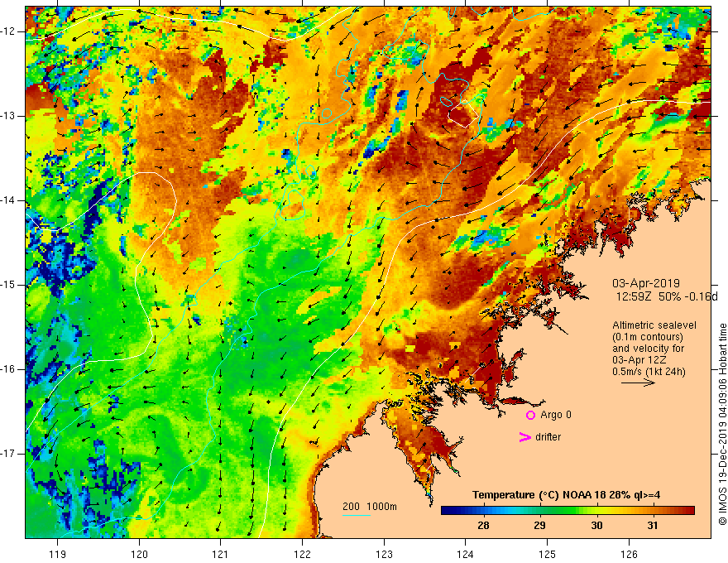Click longitude axis label 124
Viewport: 728px width, 563px height.
click(x=466, y=554)
